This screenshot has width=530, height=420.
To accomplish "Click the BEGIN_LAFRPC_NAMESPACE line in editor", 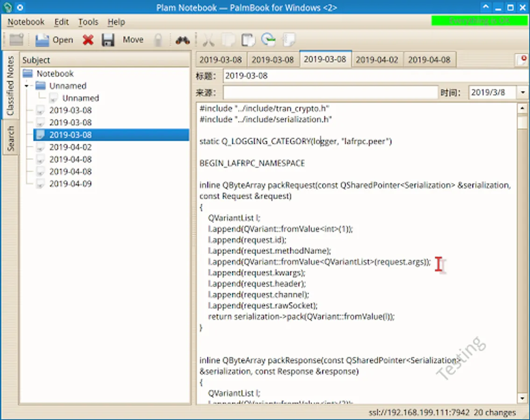I will point(252,163).
